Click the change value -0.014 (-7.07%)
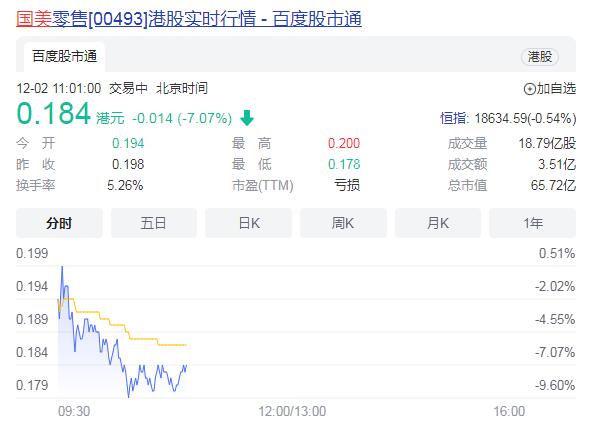615x429 pixels. tap(182, 118)
